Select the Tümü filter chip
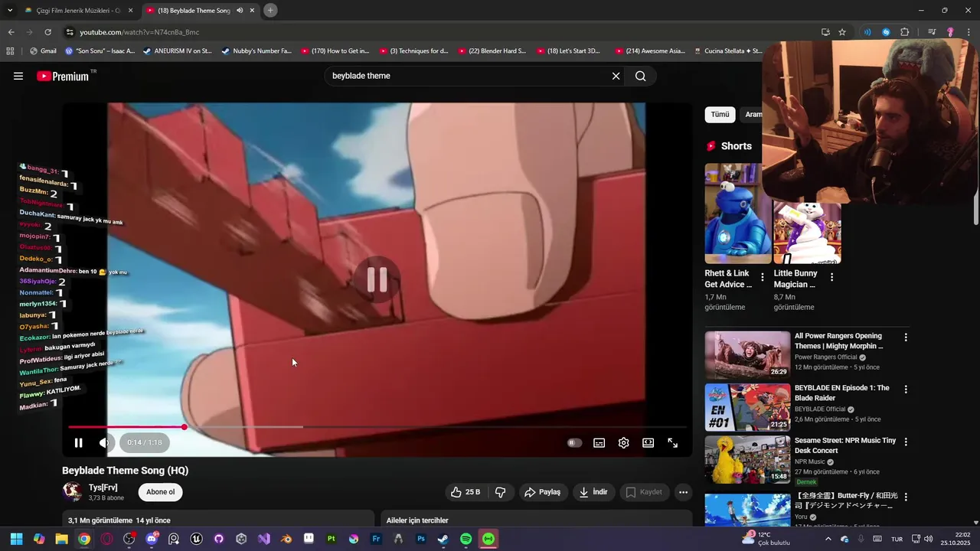Image resolution: width=980 pixels, height=551 pixels. (720, 115)
